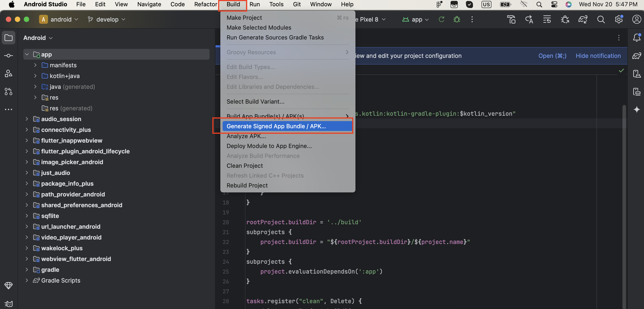Open the Refactor menu
The image size is (644, 309).
pos(206,4)
